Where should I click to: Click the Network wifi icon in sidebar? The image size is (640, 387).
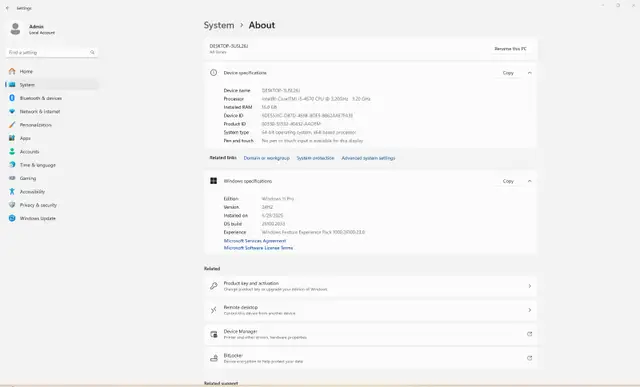point(12,111)
